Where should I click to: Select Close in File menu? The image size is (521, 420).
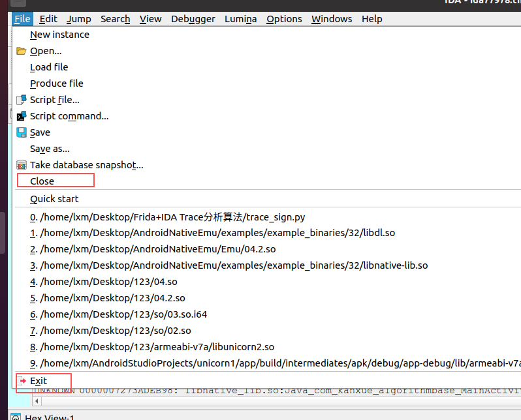(x=268, y=181)
